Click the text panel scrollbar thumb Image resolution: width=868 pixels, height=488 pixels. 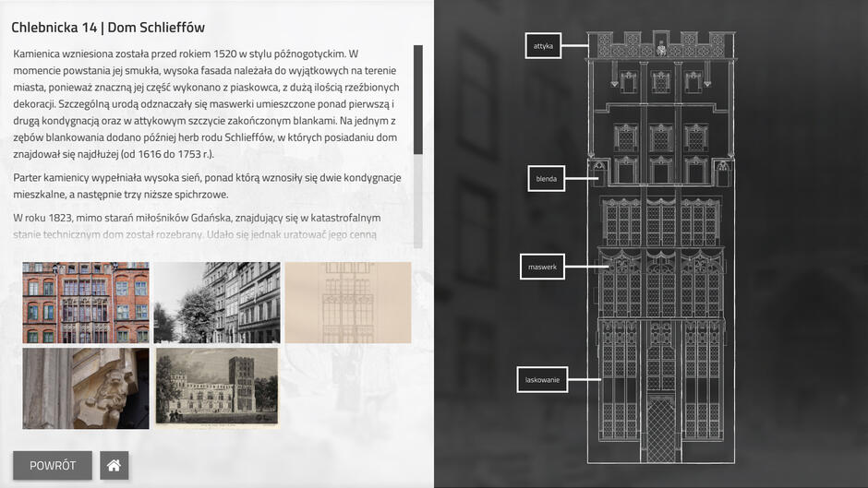pos(418,99)
